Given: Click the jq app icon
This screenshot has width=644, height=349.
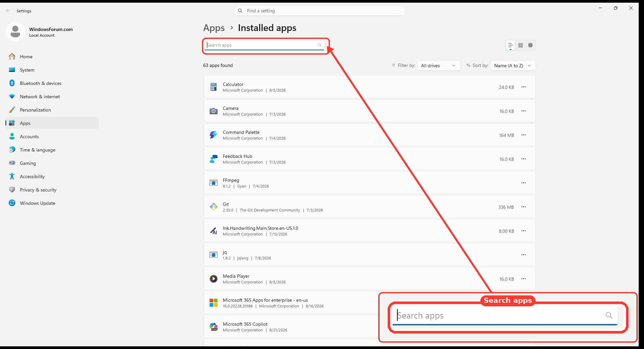Looking at the screenshot, I should pyautogui.click(x=214, y=255).
